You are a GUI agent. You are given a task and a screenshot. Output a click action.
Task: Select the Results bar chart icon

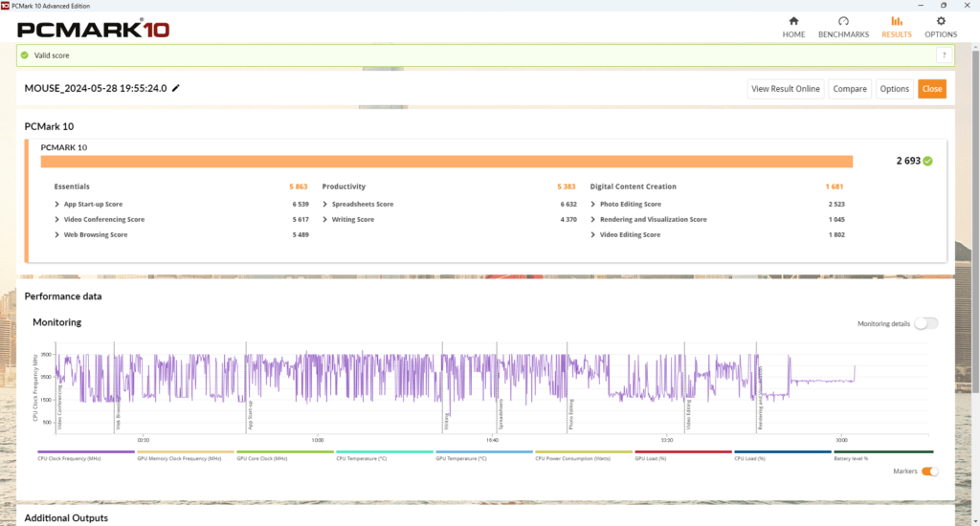tap(896, 21)
